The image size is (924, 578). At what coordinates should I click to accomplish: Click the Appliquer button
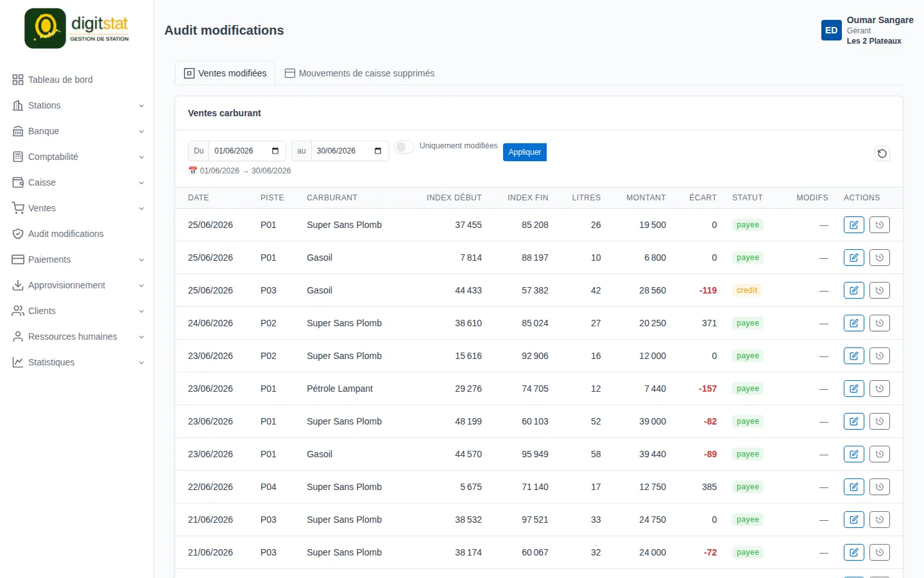click(x=525, y=152)
